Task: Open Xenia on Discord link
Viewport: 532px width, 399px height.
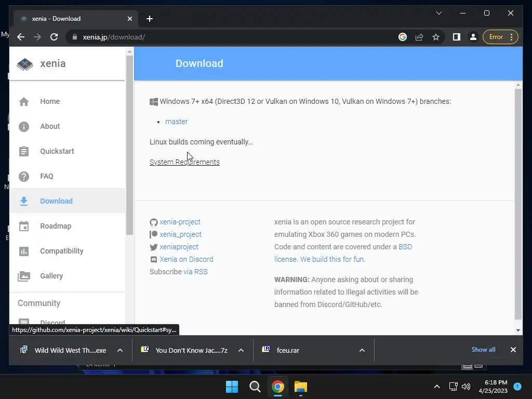Action: point(187,259)
